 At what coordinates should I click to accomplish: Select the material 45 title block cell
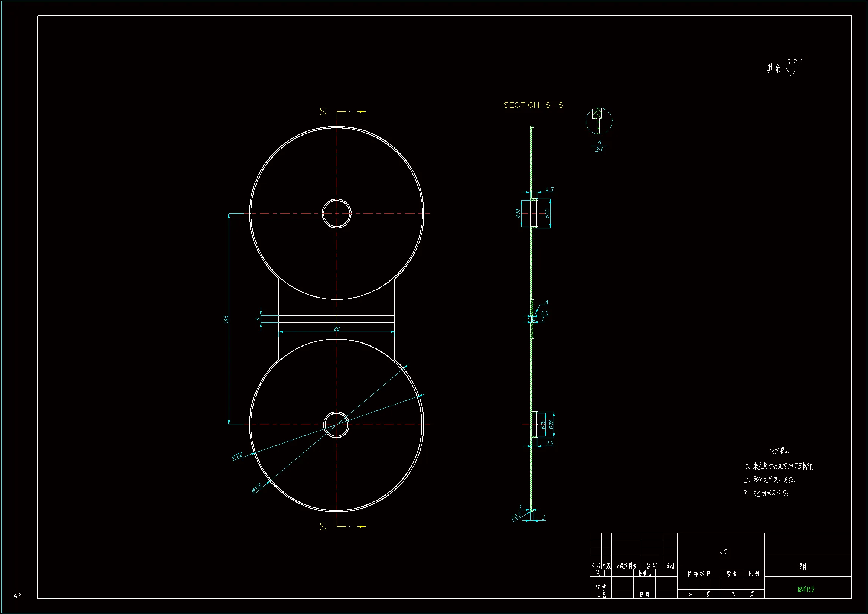tap(723, 552)
